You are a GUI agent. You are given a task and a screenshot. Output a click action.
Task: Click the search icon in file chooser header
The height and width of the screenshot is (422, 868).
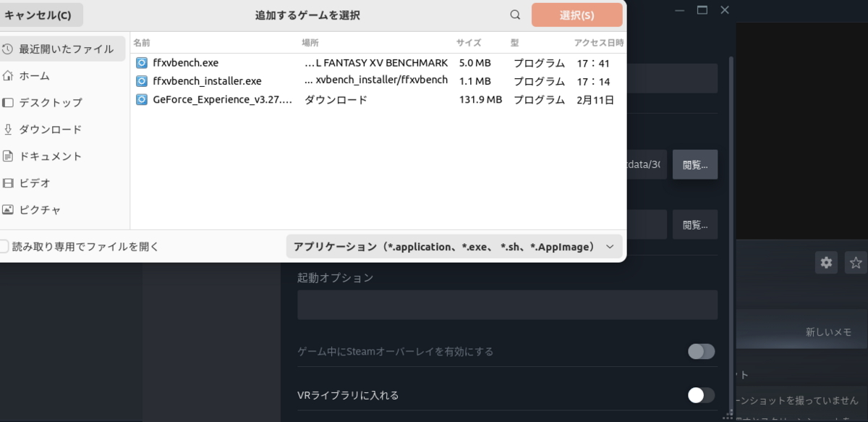pyautogui.click(x=515, y=15)
